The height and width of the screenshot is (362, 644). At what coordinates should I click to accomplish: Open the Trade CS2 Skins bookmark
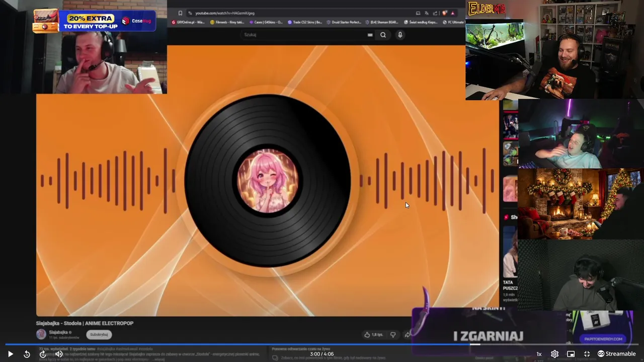point(305,22)
